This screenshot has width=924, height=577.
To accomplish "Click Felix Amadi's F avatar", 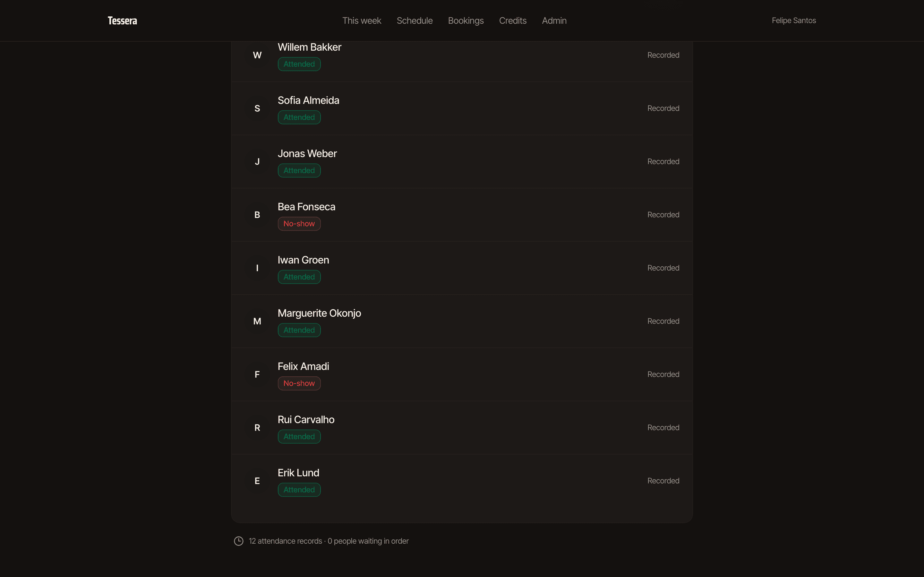I will click(257, 374).
